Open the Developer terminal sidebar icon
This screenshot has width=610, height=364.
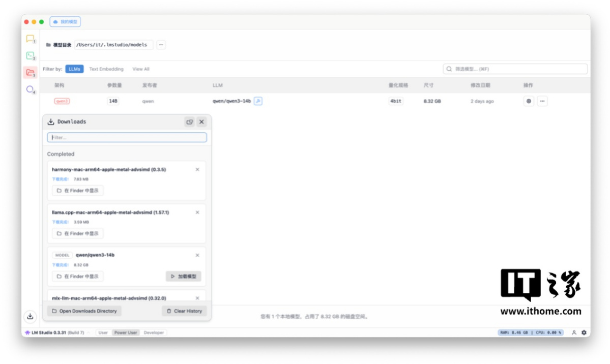[x=30, y=55]
